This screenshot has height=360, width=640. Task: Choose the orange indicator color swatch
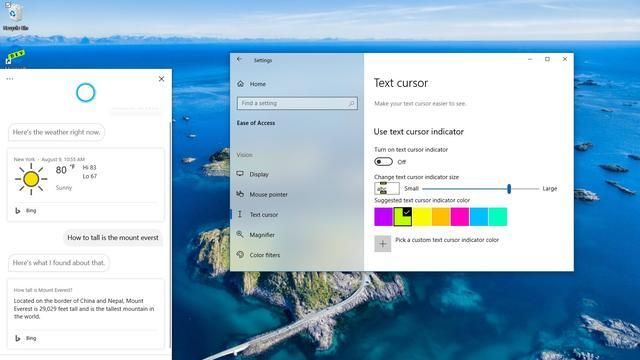tap(441, 217)
